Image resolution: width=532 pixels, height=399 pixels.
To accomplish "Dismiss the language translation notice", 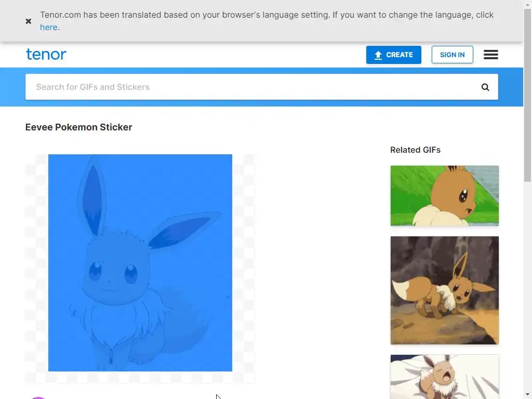I will (29, 21).
